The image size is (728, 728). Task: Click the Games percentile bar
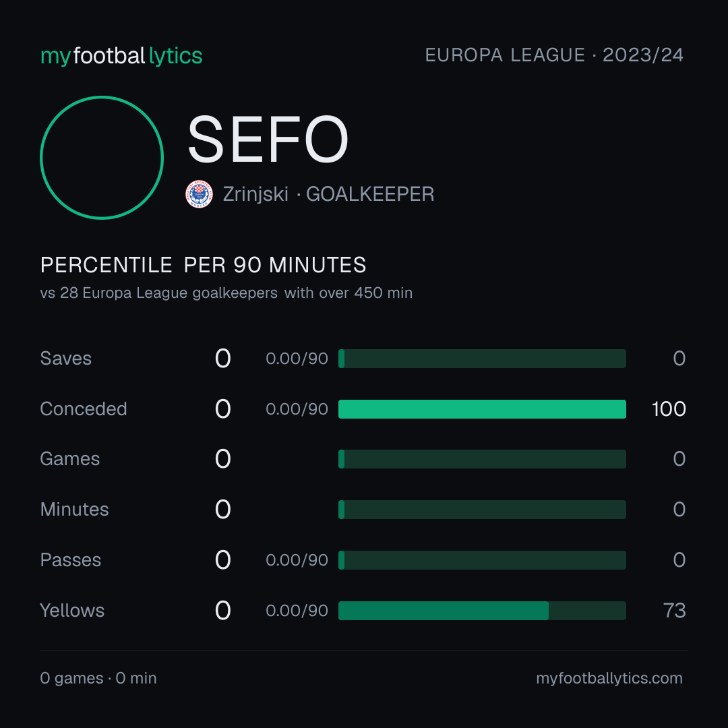coord(482,459)
